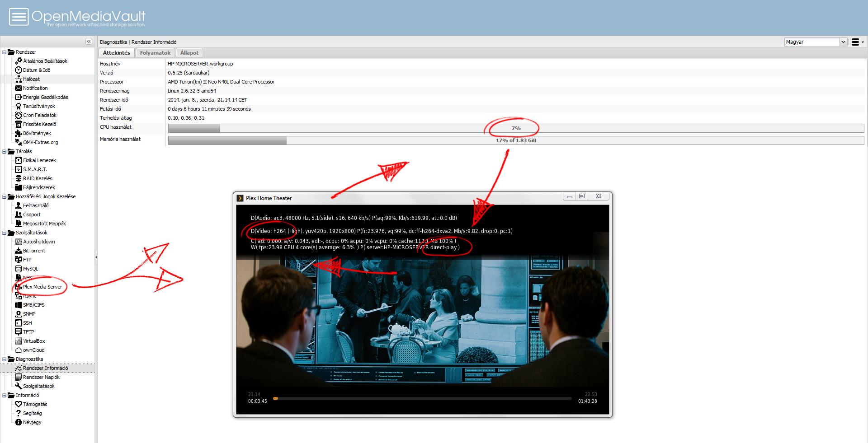
Task: Click the Támogatás heart icon
Action: click(19, 404)
